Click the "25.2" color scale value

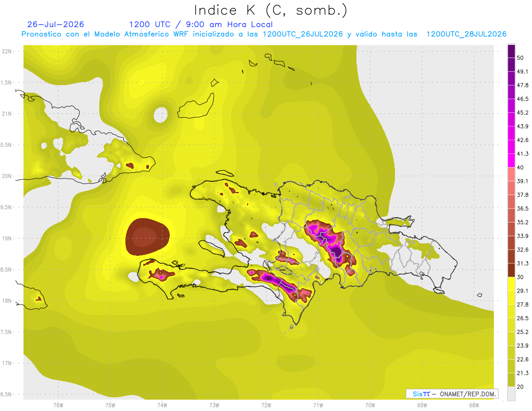point(523,332)
